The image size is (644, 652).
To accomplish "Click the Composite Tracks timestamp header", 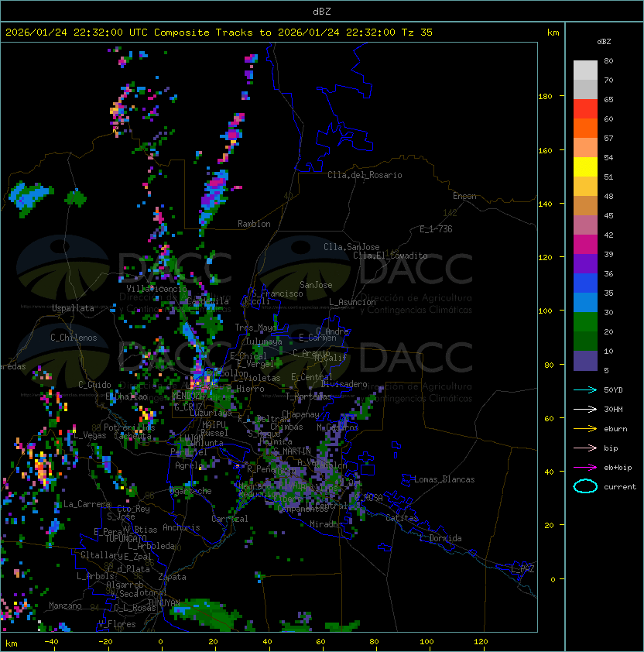I will click(x=219, y=33).
